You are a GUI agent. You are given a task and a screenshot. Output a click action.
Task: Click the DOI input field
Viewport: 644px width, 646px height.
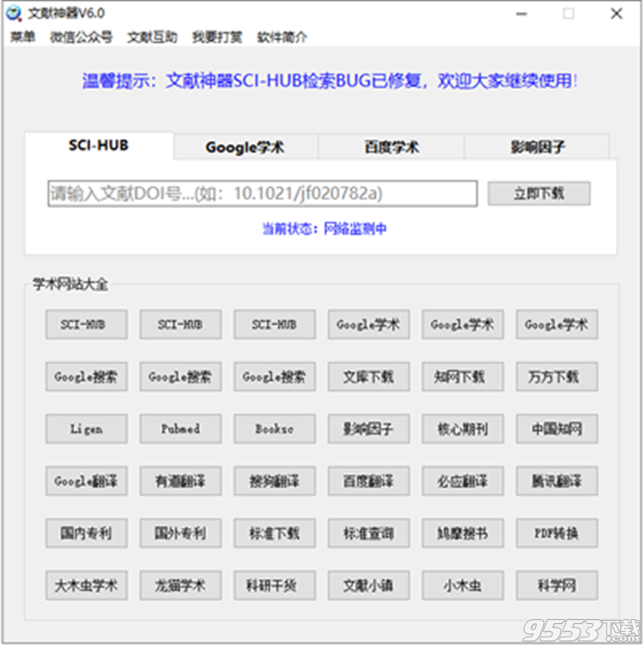[x=262, y=193]
